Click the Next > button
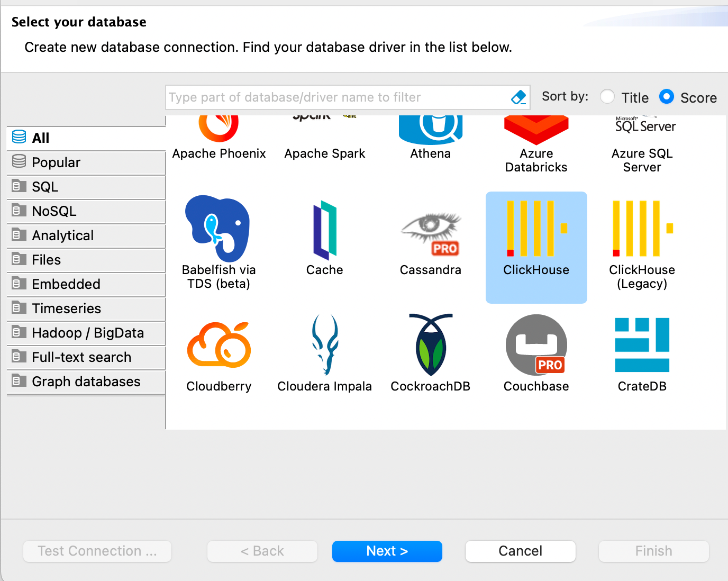 387,551
